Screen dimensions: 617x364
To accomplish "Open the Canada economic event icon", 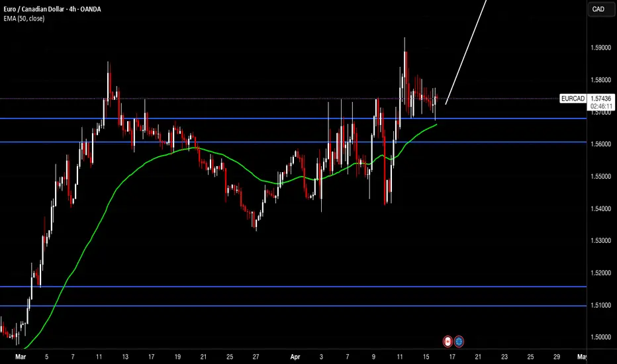I will tap(448, 341).
